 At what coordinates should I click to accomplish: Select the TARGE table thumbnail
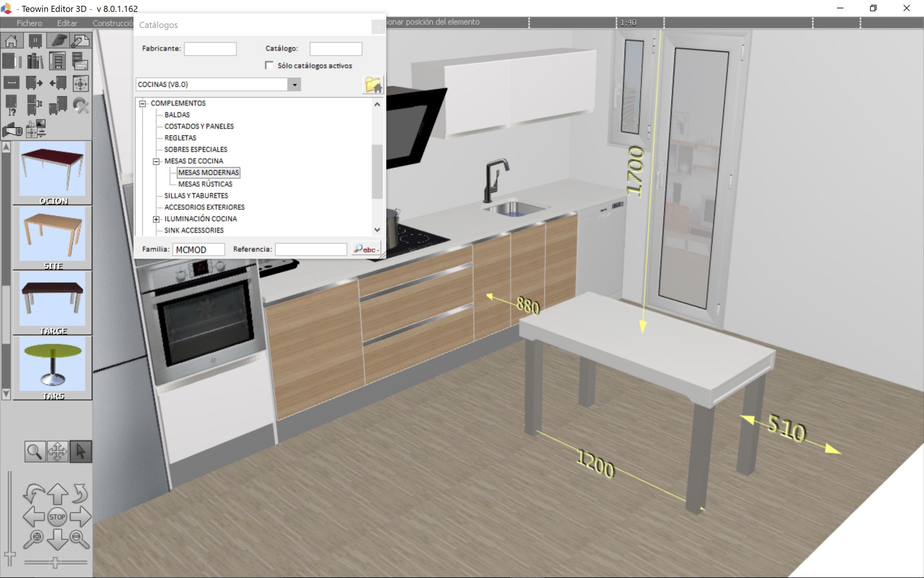pyautogui.click(x=52, y=303)
